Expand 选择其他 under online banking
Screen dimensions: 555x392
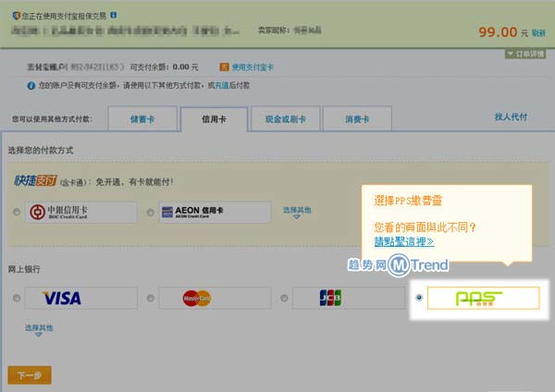pyautogui.click(x=39, y=328)
